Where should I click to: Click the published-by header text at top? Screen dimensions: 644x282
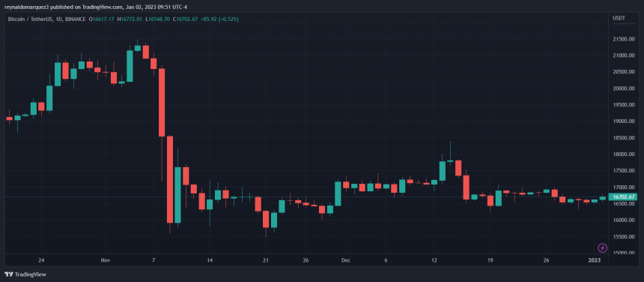[x=96, y=7]
